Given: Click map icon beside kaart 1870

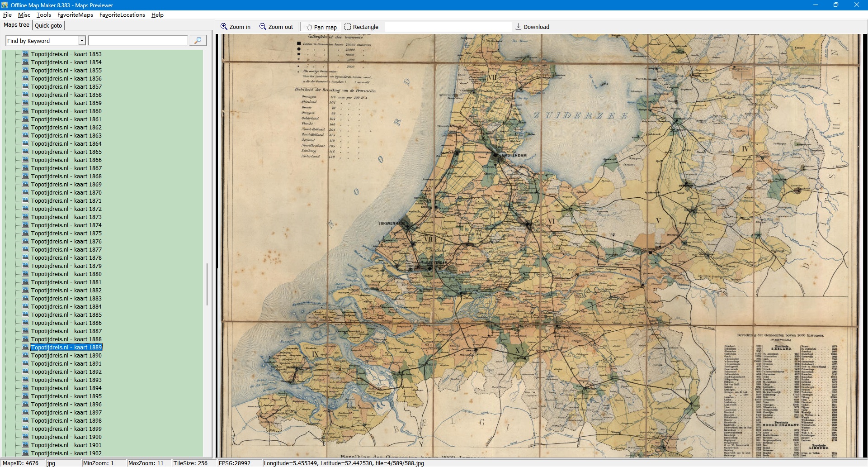Looking at the screenshot, I should [25, 192].
